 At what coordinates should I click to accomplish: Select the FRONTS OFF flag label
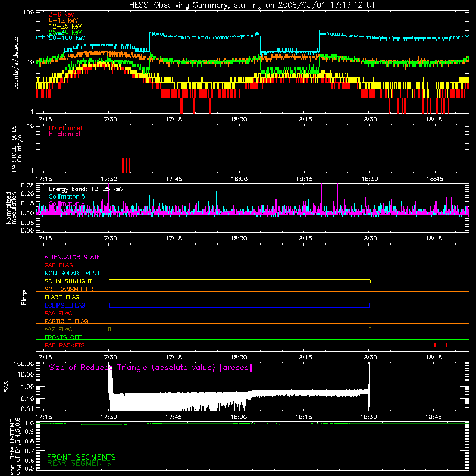coord(63,337)
